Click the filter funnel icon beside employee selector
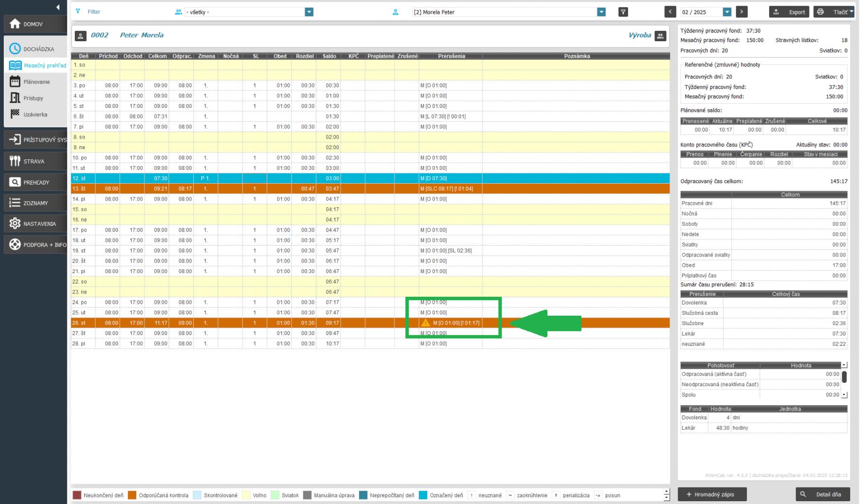Viewport: 860px width, 504px height. 623,12
